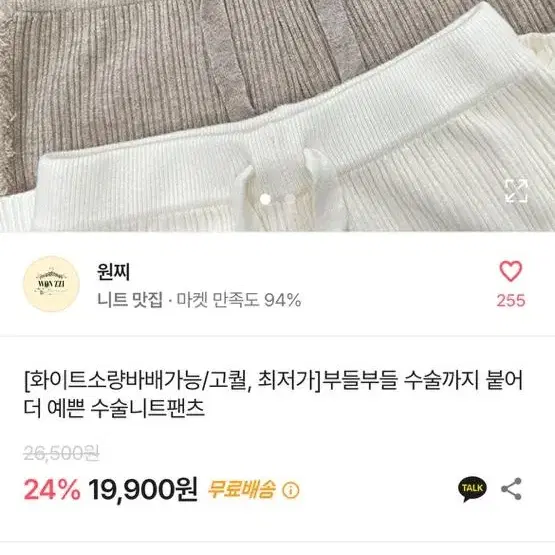Image resolution: width=555 pixels, height=555 pixels.
Task: Select the second image carousel dot
Action: click(x=290, y=199)
